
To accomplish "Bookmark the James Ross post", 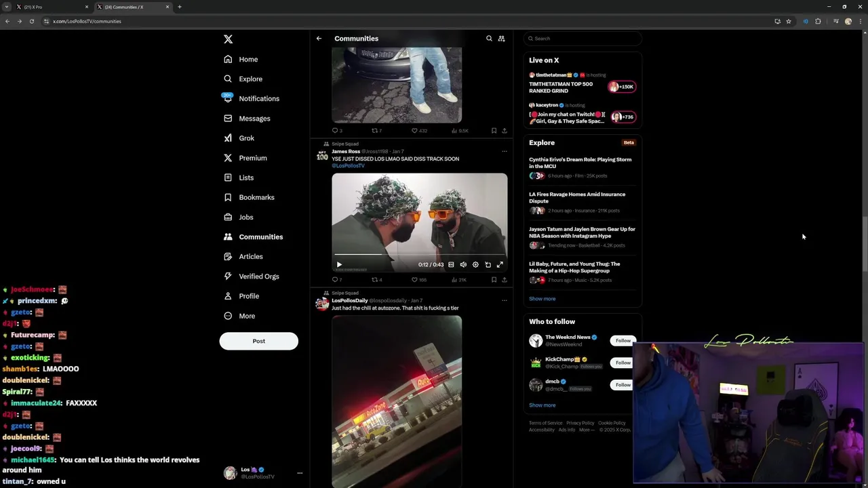I will 494,280.
